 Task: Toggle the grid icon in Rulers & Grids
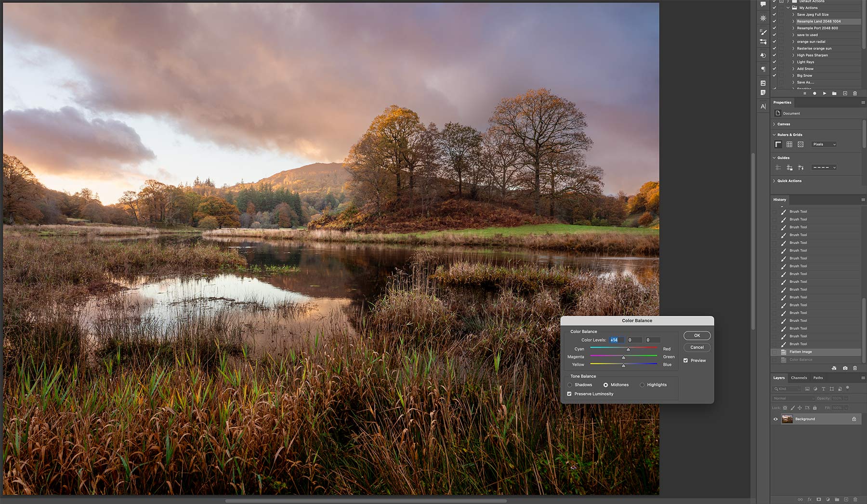[789, 144]
